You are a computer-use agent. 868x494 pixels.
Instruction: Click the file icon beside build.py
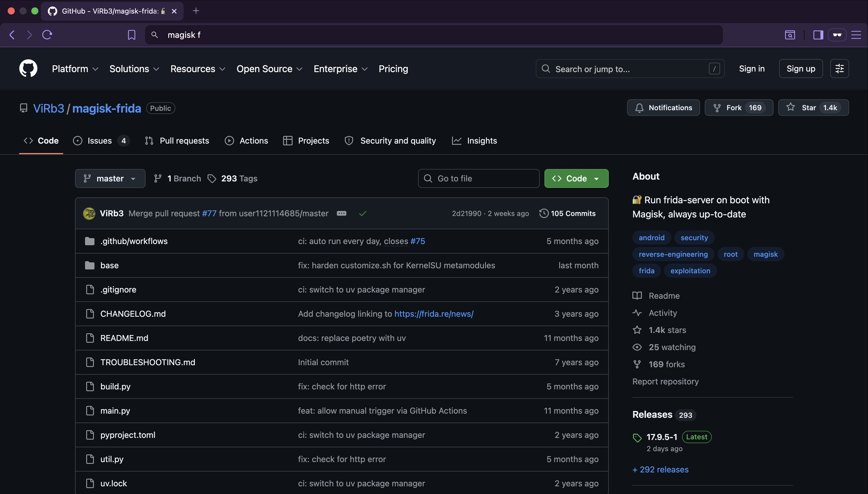tap(90, 386)
